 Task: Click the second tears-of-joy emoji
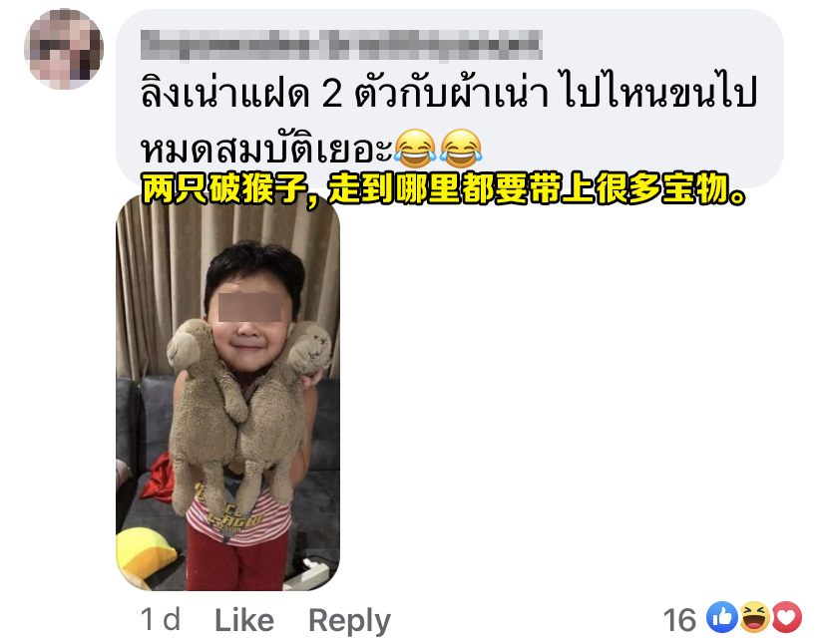(461, 148)
